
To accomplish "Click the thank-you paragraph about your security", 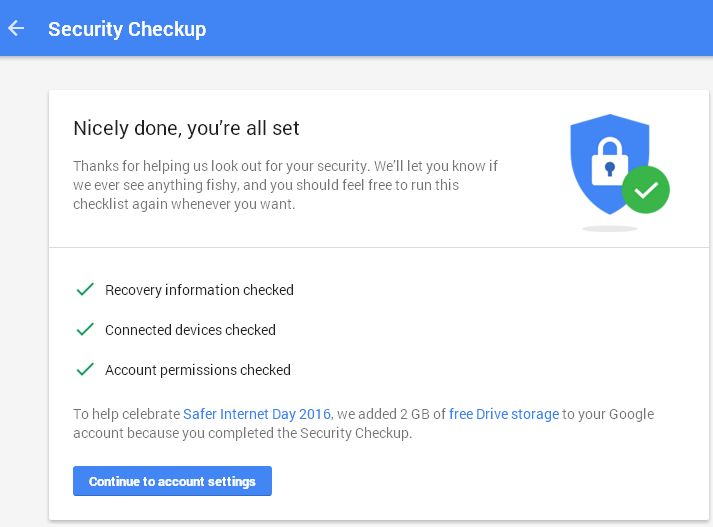I will pos(286,185).
